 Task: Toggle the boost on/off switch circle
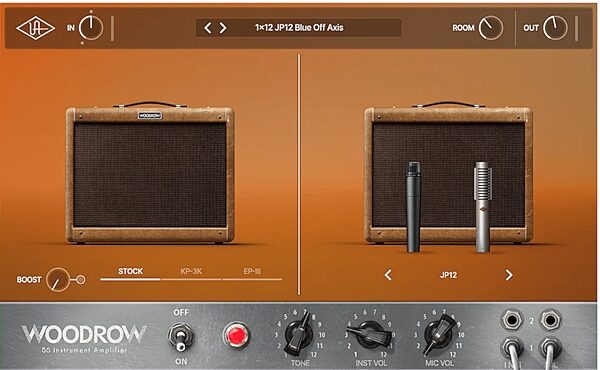coord(80,280)
